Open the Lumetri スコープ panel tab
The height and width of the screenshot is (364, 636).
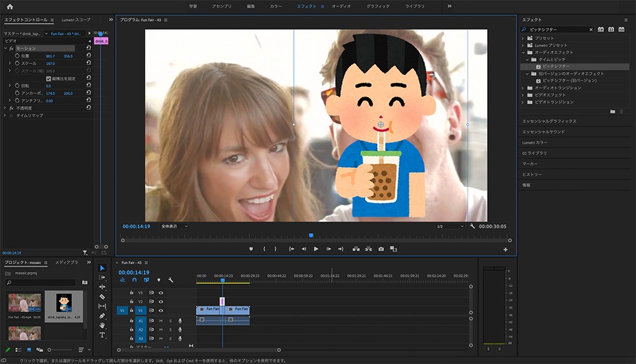(x=76, y=20)
